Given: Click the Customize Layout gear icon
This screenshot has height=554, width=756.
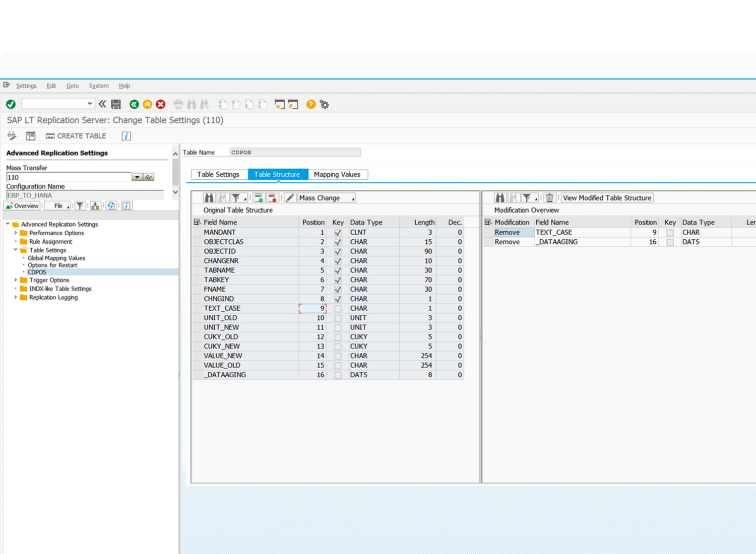Looking at the screenshot, I should coord(325,104).
